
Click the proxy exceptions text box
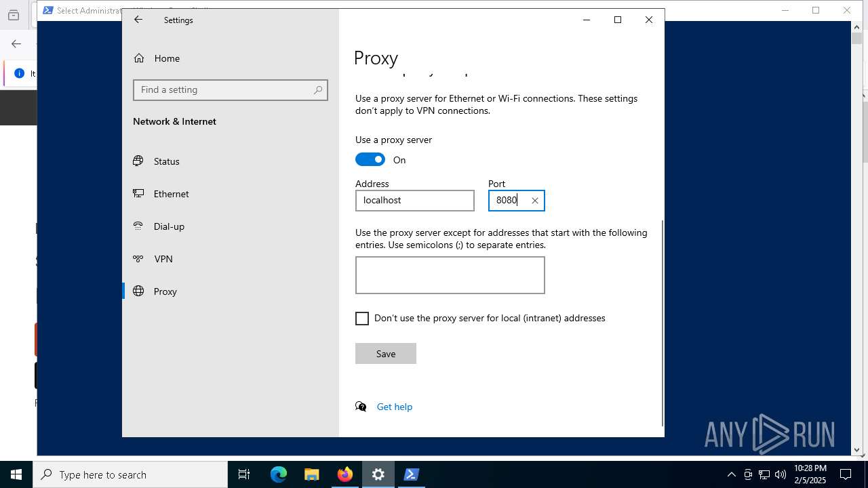pyautogui.click(x=450, y=275)
